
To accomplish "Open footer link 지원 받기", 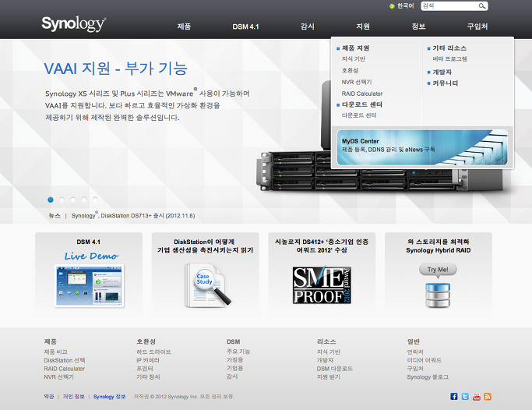I will [x=329, y=377].
